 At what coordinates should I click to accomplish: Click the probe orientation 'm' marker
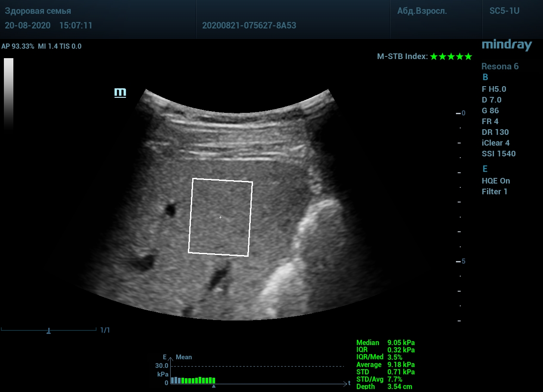[120, 93]
